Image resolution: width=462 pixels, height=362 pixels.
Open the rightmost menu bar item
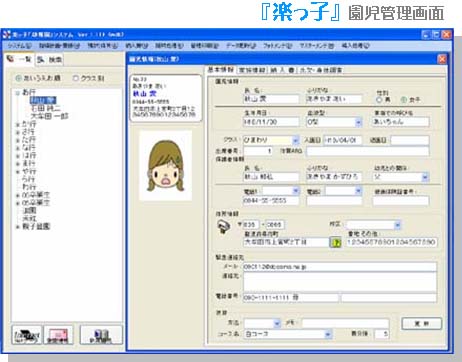(x=355, y=46)
